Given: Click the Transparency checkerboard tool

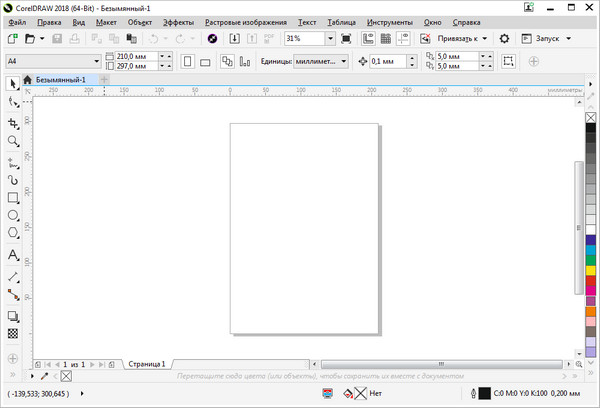Looking at the screenshot, I should tap(13, 333).
